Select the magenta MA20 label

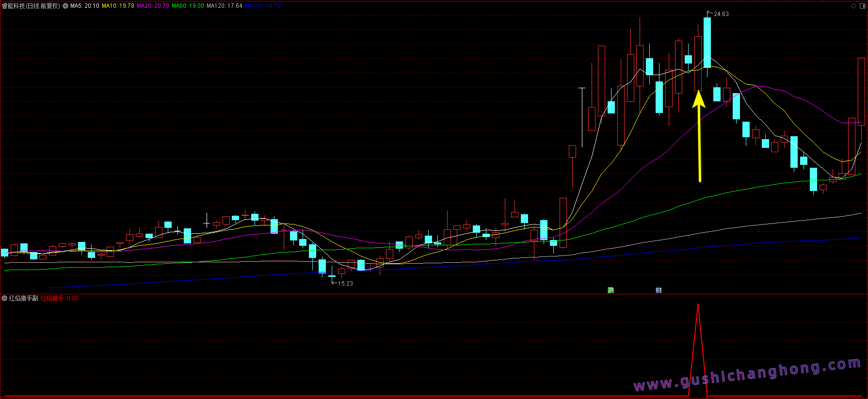pos(153,6)
